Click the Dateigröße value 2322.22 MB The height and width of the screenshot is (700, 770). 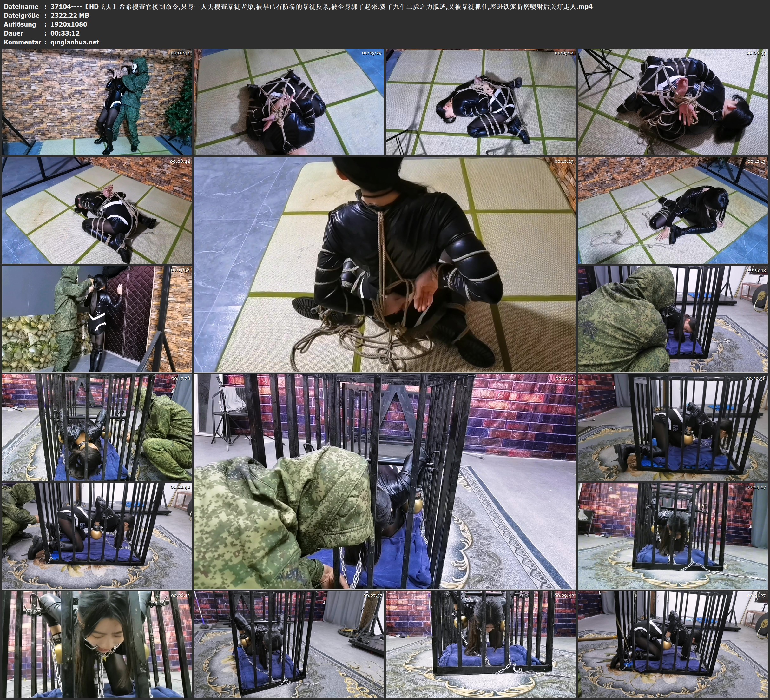click(x=69, y=15)
